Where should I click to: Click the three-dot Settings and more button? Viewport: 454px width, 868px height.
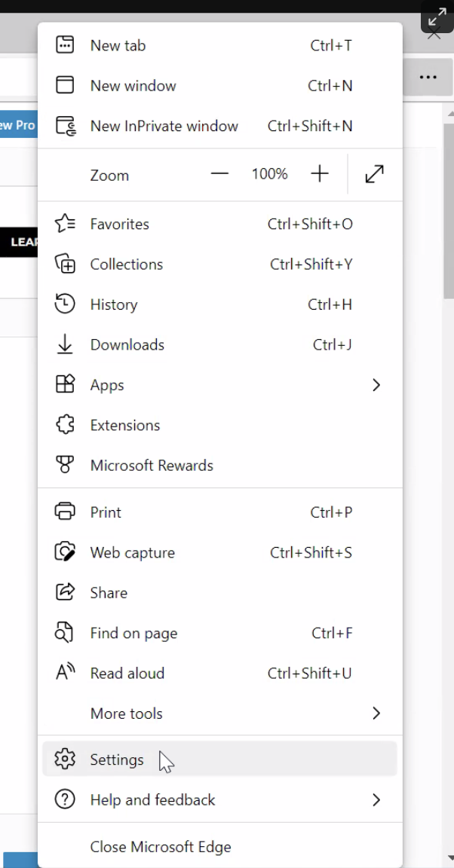click(x=428, y=77)
